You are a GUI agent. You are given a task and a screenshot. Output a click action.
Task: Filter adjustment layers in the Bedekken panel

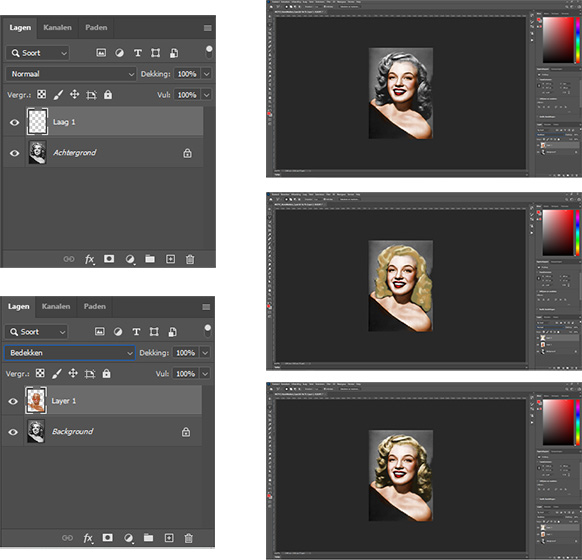118,331
